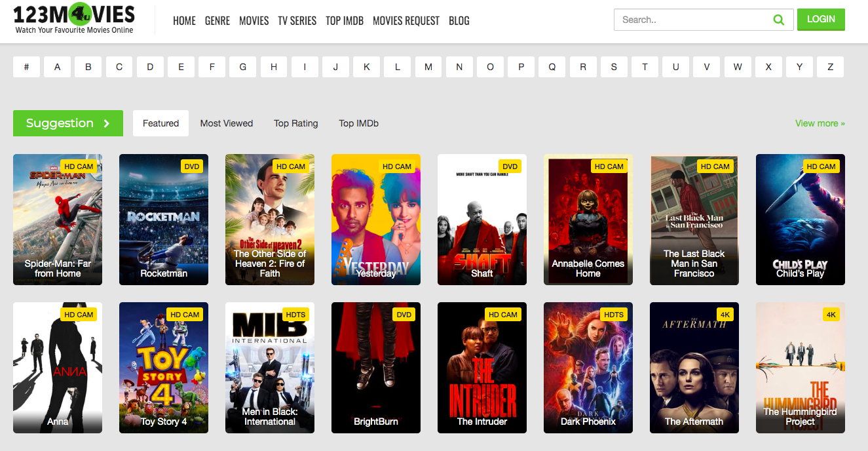
Task: Open the Dark Phoenix thumbnail
Action: [588, 368]
